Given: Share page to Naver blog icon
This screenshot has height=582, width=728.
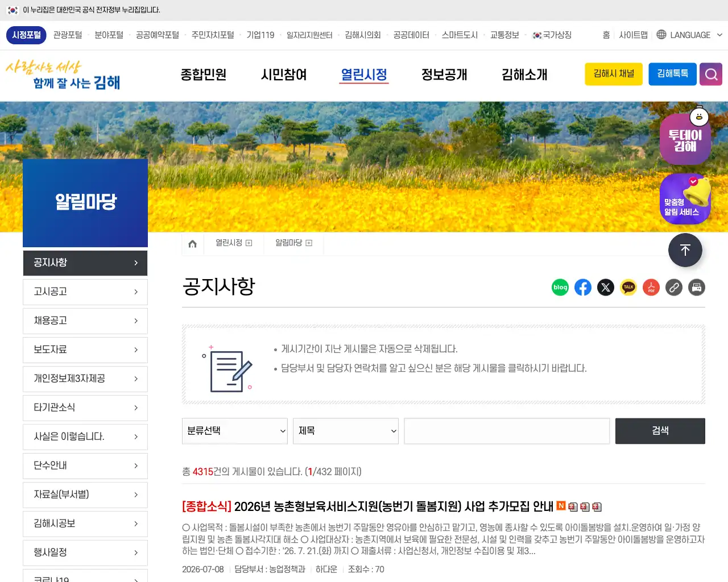Looking at the screenshot, I should point(560,288).
